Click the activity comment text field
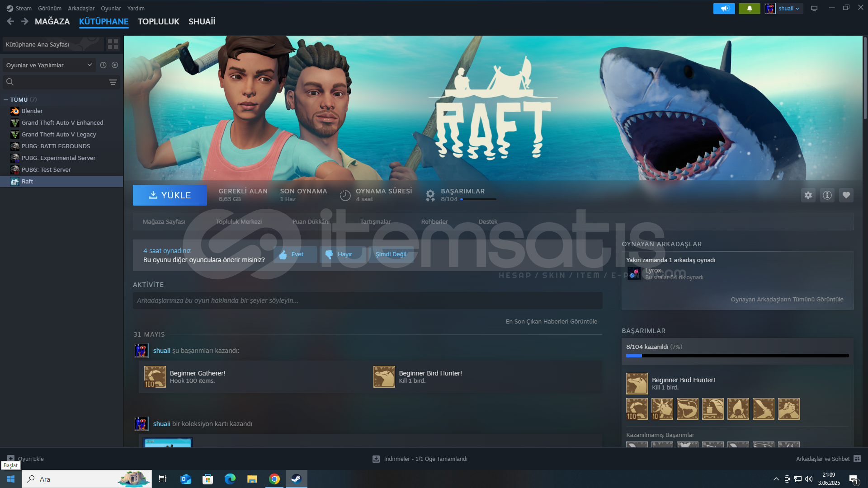868x488 pixels. click(x=368, y=300)
